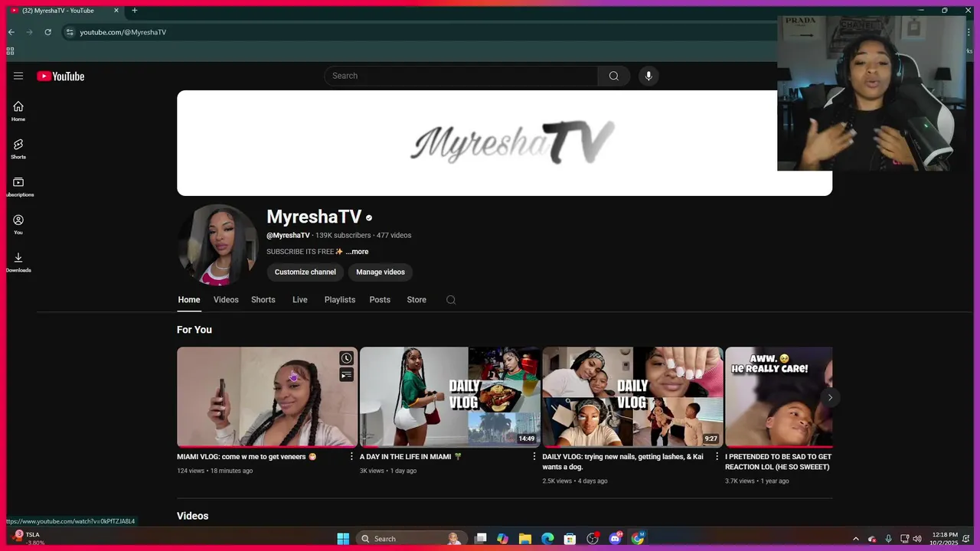Go forward with the browser forward arrow
Viewport: 980px width, 551px height.
click(x=30, y=32)
